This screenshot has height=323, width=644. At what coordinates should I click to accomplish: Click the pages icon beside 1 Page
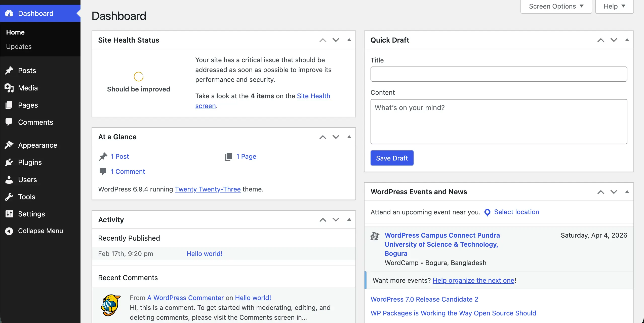click(x=228, y=157)
